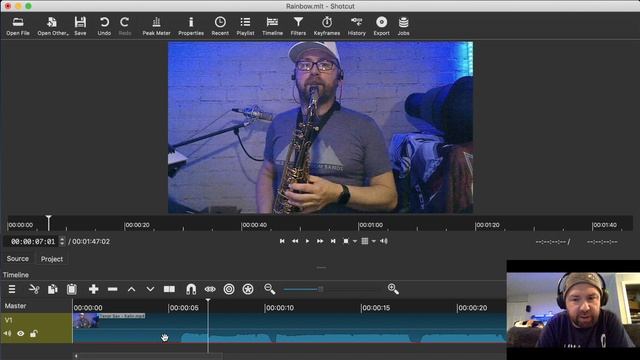Image resolution: width=640 pixels, height=360 pixels.
Task: Switch to the Source tab
Action: click(x=18, y=259)
